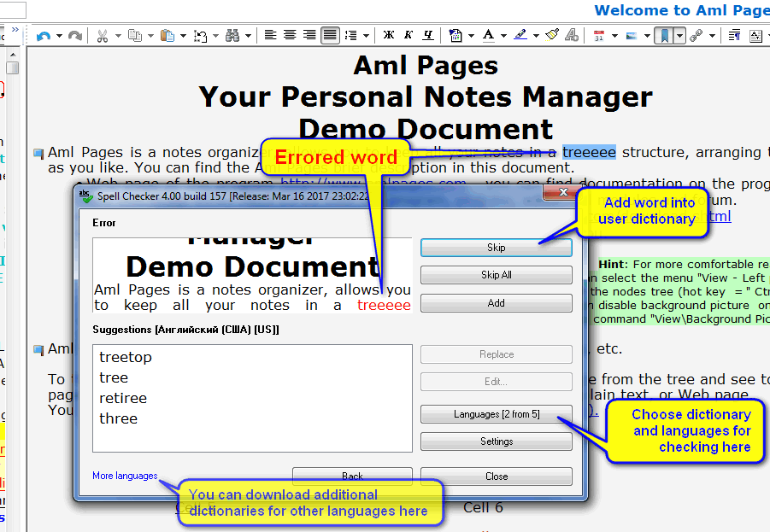Open Find with the binoculars icon
This screenshot has width=770, height=532.
232,36
